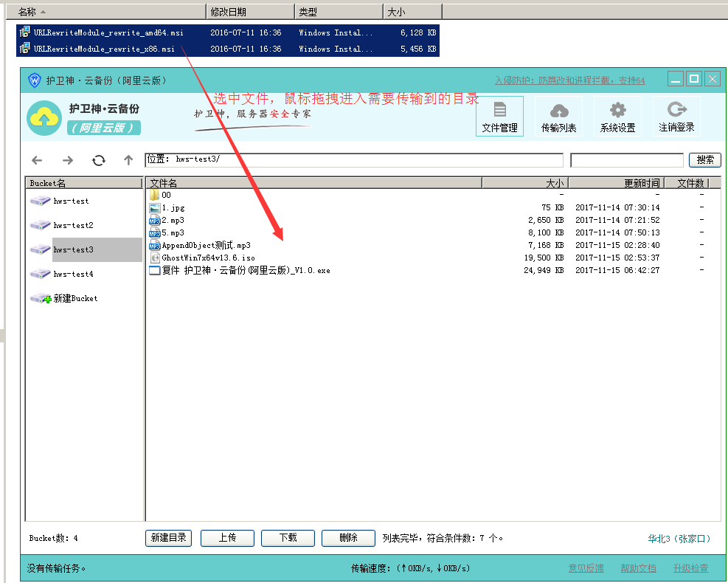728x583 pixels.
Task: Click the back navigation arrow
Action: [37, 160]
